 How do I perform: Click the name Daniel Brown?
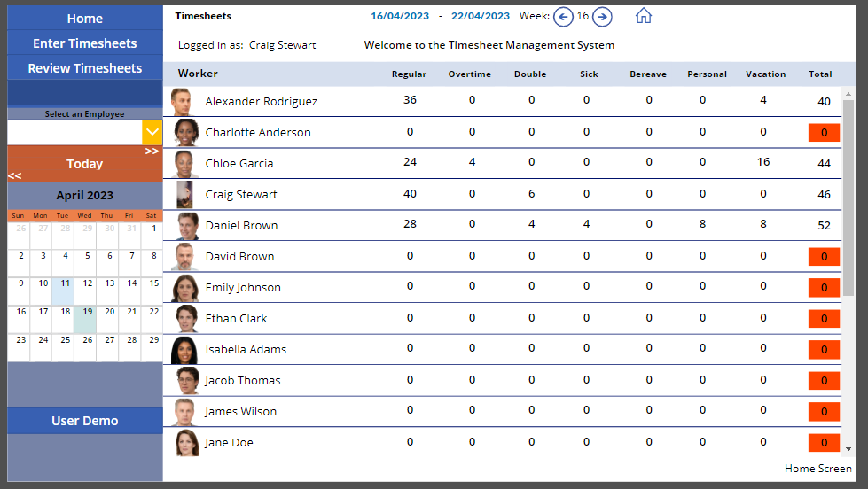pyautogui.click(x=241, y=226)
